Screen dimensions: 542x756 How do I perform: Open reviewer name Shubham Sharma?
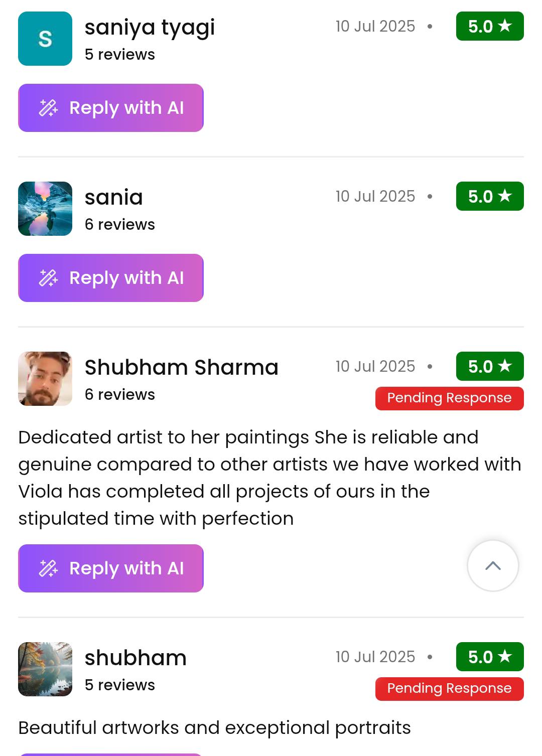(181, 367)
